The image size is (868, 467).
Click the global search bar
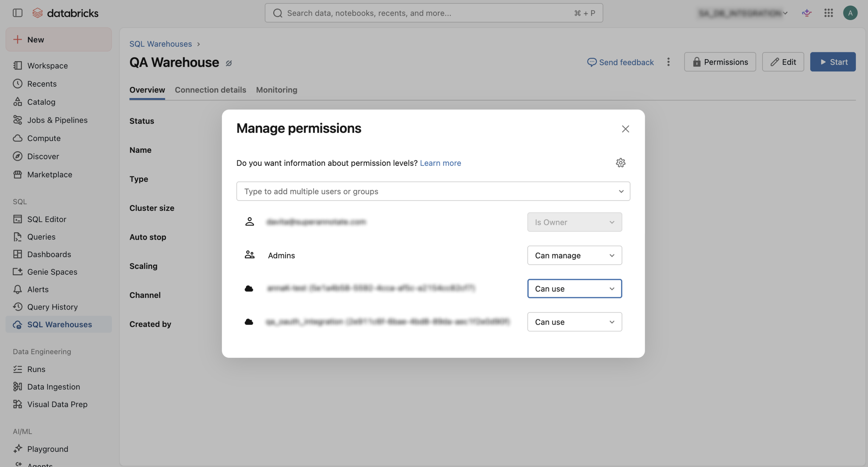(434, 13)
